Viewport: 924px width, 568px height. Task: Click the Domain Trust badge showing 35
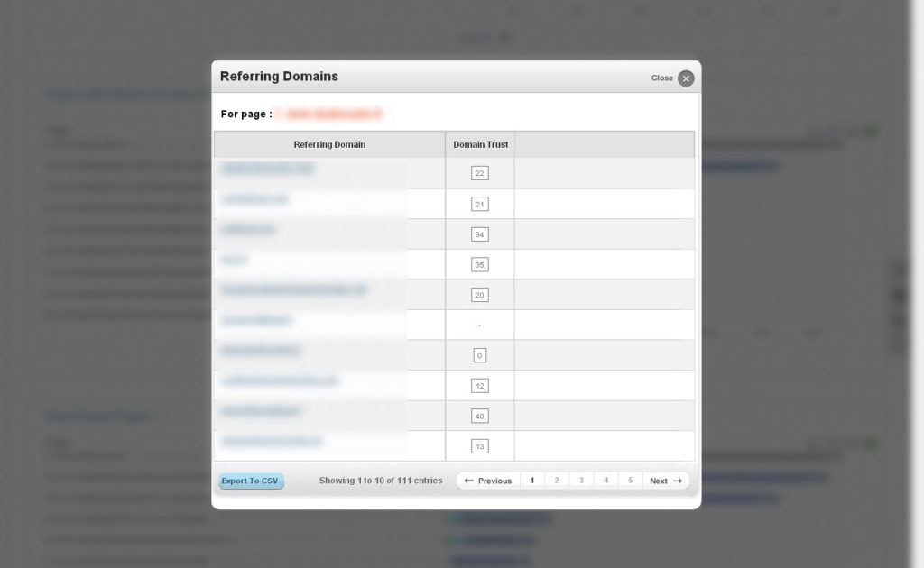tap(480, 265)
